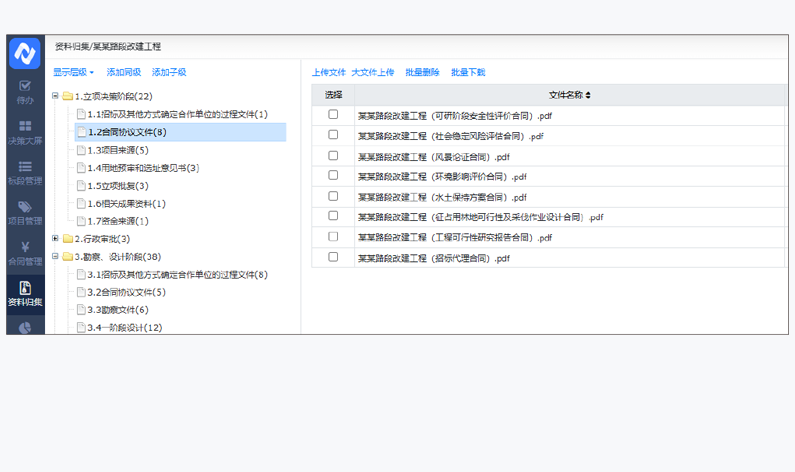Check the box for 可研阶段安全性评价合同 file
This screenshot has height=472, width=795.
point(333,115)
